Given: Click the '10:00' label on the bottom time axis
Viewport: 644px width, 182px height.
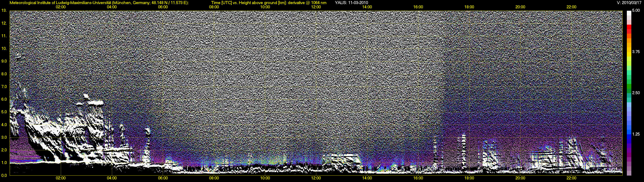Looking at the screenshot, I should coord(265,178).
